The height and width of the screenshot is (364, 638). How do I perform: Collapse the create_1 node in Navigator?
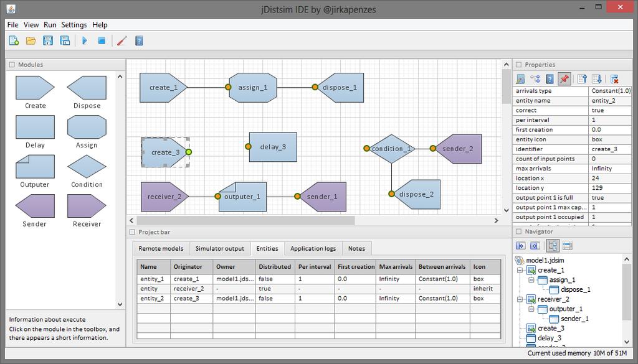click(x=520, y=270)
